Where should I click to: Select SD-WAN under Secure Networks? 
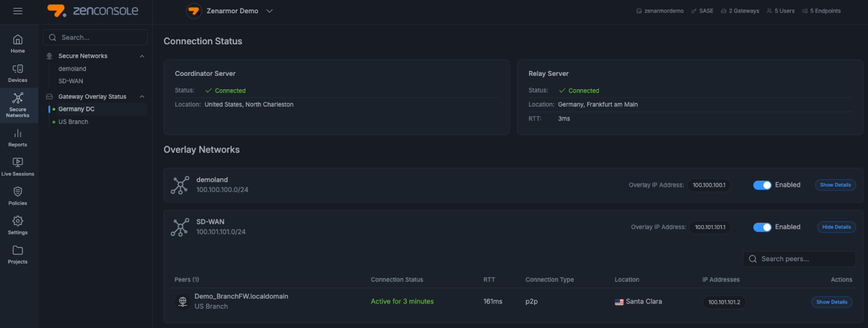71,81
